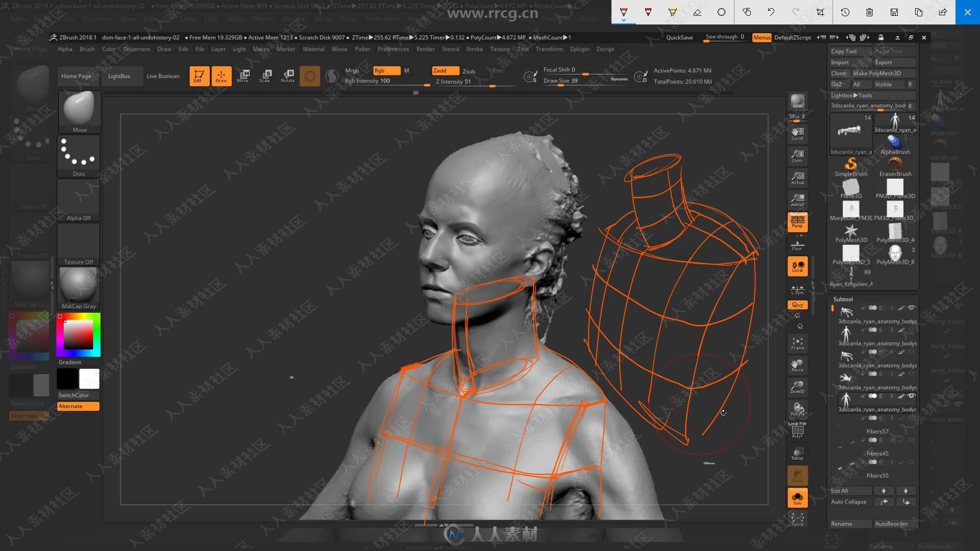This screenshot has height=551, width=980.
Task: Select the Symmetry Xyz icon
Action: 797,305
